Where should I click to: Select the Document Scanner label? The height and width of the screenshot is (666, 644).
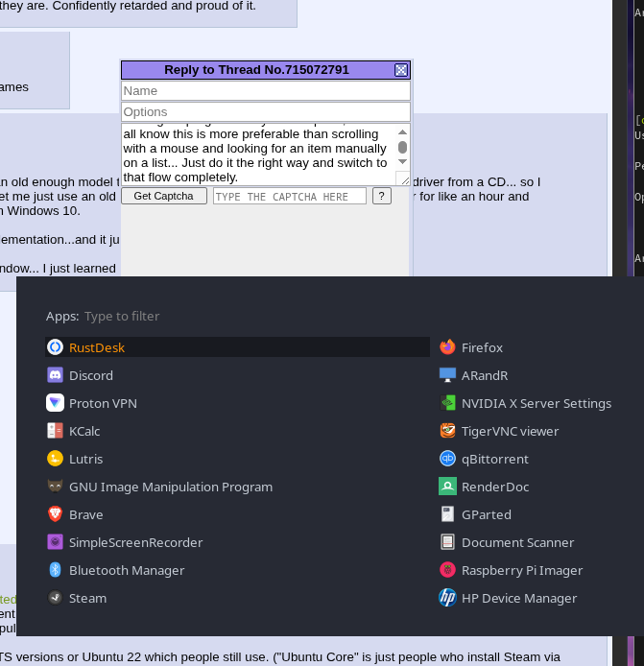(x=518, y=542)
